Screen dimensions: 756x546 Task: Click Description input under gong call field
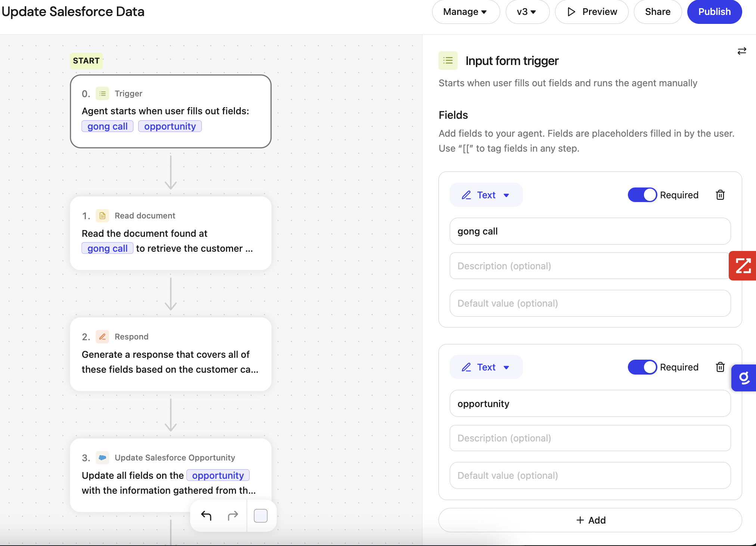pos(590,266)
